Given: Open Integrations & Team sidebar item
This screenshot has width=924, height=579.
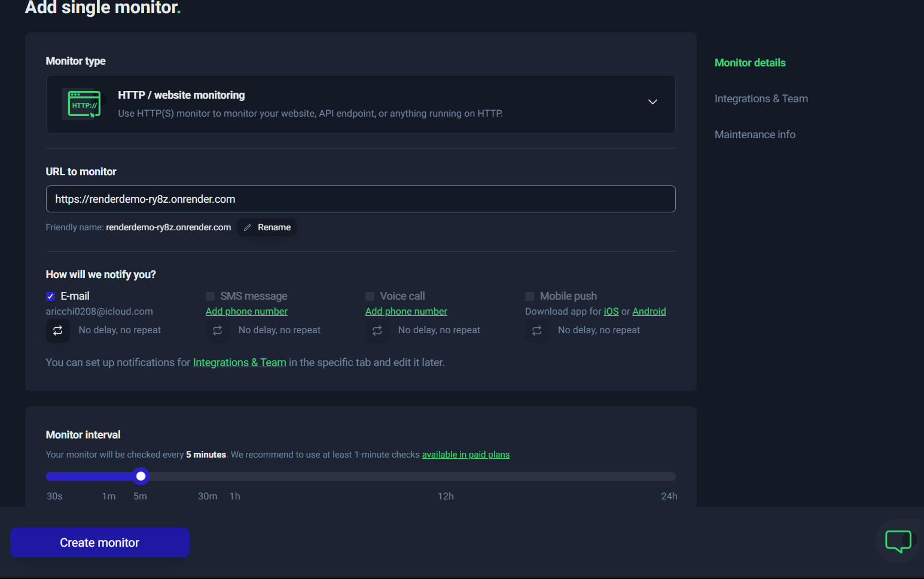Looking at the screenshot, I should pyautogui.click(x=761, y=99).
